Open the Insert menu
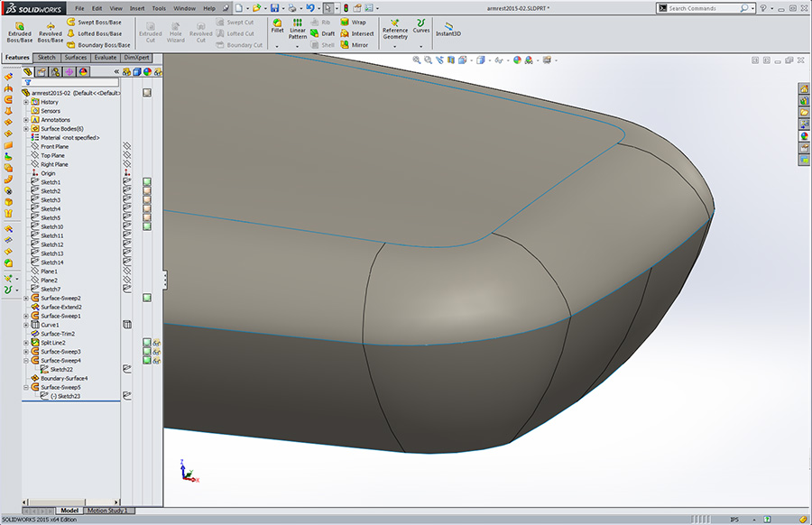Image resolution: width=812 pixels, height=525 pixels. click(x=136, y=8)
